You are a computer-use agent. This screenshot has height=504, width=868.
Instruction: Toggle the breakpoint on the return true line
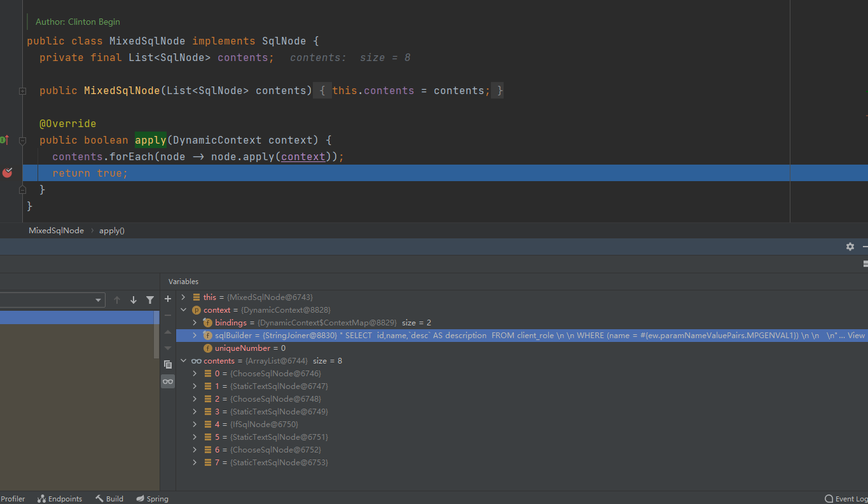[8, 173]
